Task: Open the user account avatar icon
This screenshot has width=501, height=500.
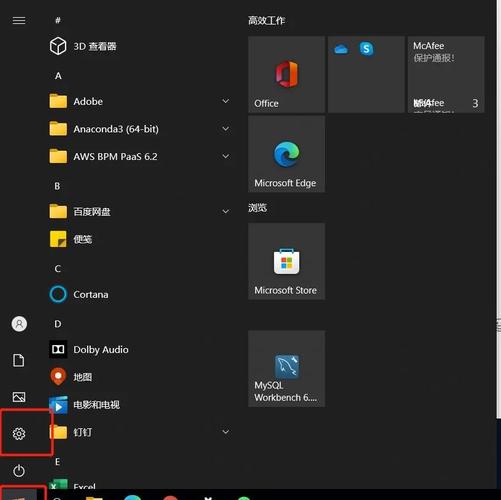Action: pyautogui.click(x=19, y=324)
